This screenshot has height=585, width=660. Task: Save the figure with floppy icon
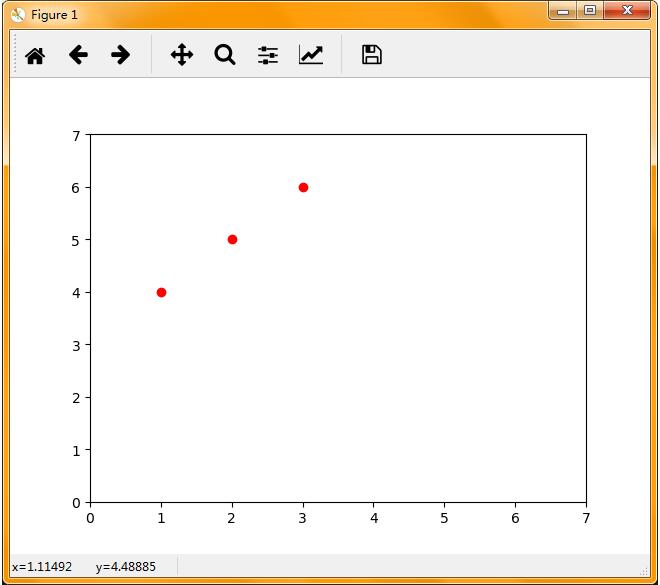point(372,55)
